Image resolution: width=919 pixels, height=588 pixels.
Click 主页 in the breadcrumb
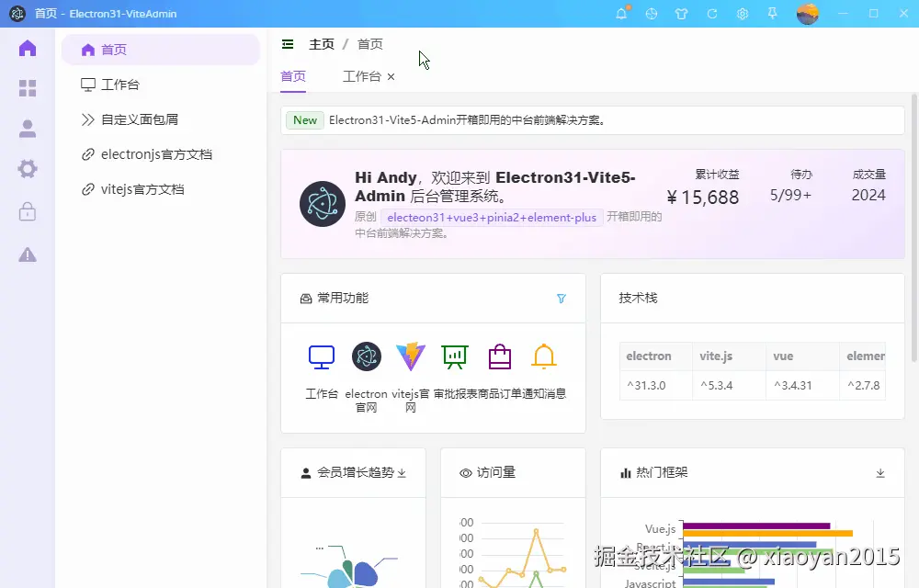pyautogui.click(x=322, y=44)
